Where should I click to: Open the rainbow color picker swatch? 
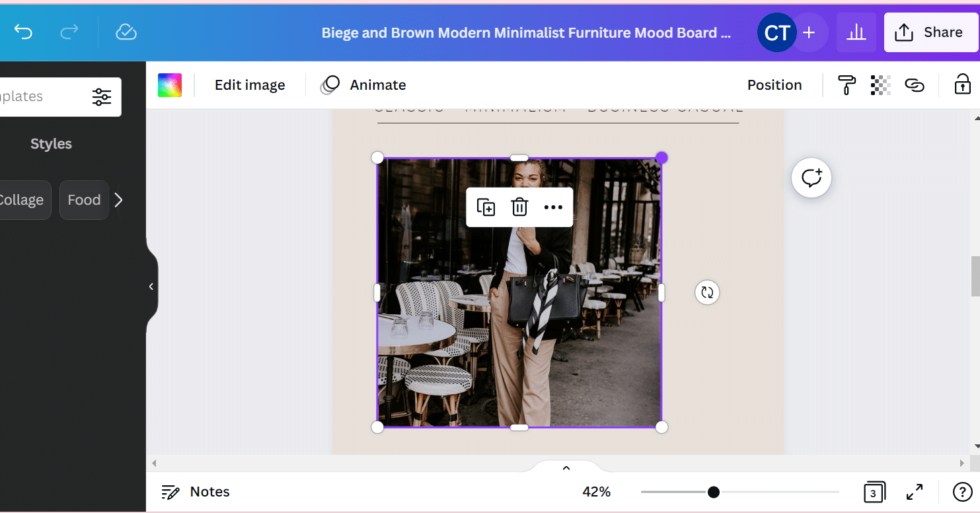click(170, 85)
